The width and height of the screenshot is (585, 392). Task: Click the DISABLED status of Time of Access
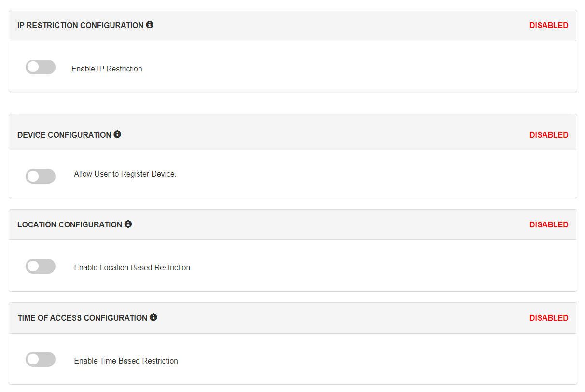click(x=549, y=318)
